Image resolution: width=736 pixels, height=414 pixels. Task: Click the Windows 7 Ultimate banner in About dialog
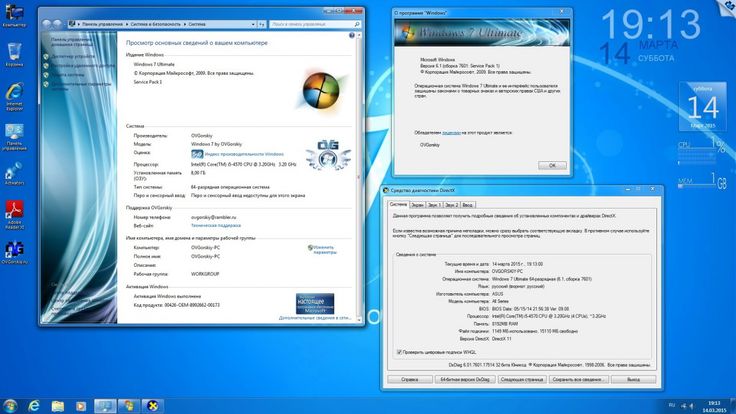click(x=482, y=32)
